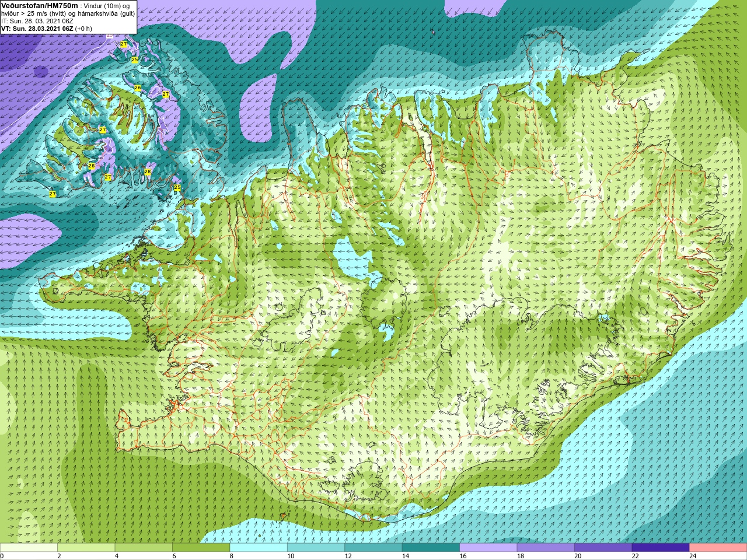Click the 22–24 m/s deep indigo legend swatch

[x=661, y=548]
